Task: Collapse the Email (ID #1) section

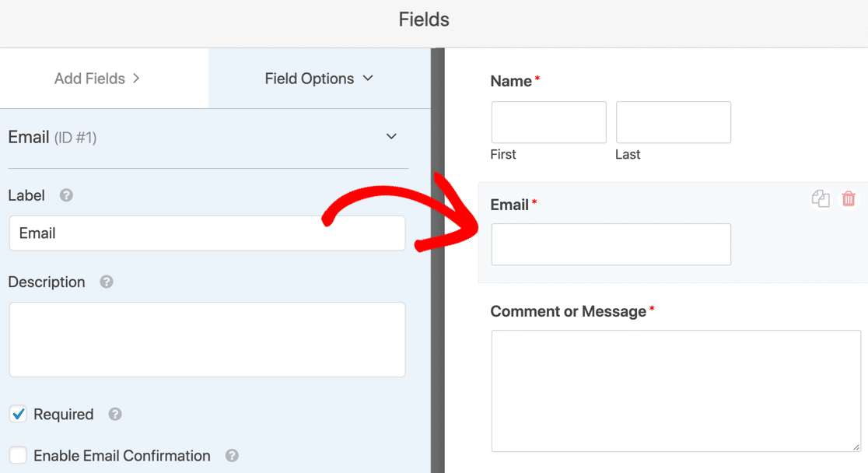Action: (x=391, y=137)
